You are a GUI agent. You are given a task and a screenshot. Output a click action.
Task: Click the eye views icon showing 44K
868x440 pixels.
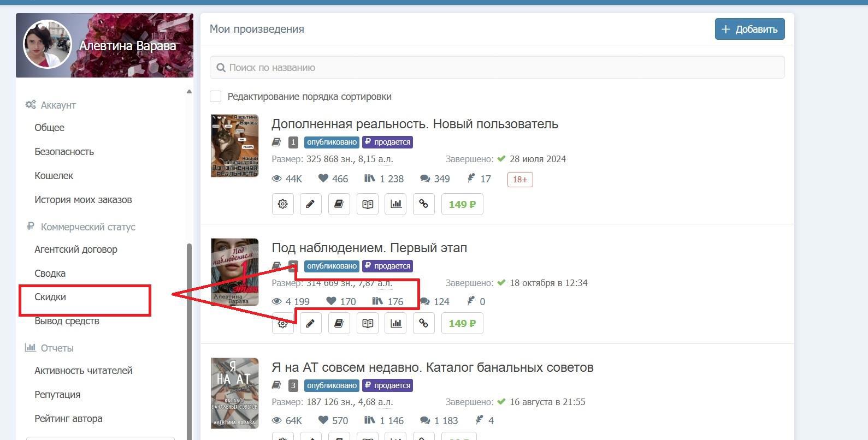[x=277, y=179]
